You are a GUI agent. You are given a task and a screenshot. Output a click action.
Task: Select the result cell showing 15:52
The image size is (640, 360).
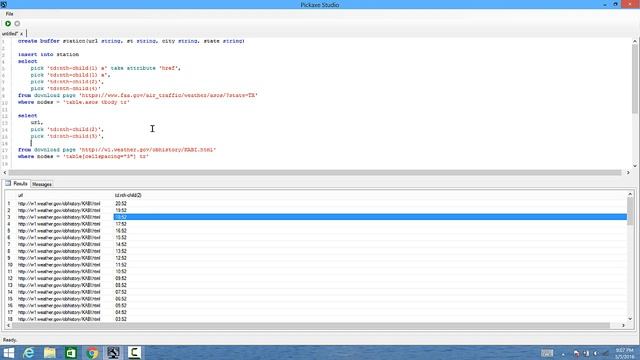(370, 238)
